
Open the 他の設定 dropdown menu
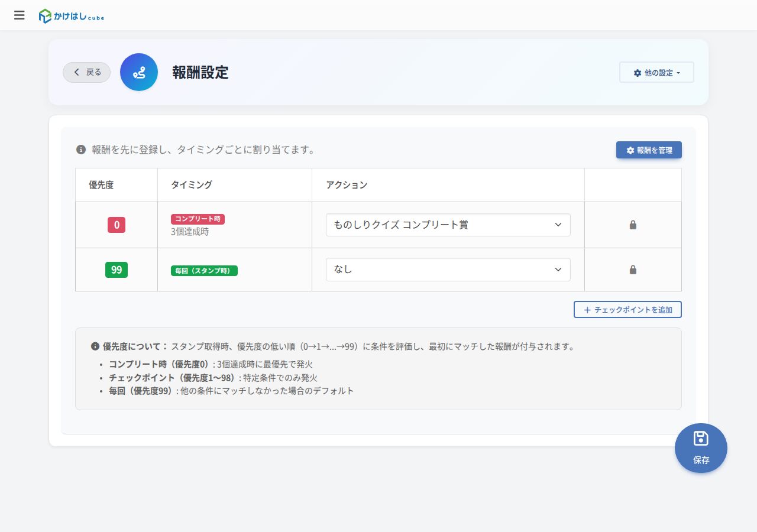tap(656, 73)
